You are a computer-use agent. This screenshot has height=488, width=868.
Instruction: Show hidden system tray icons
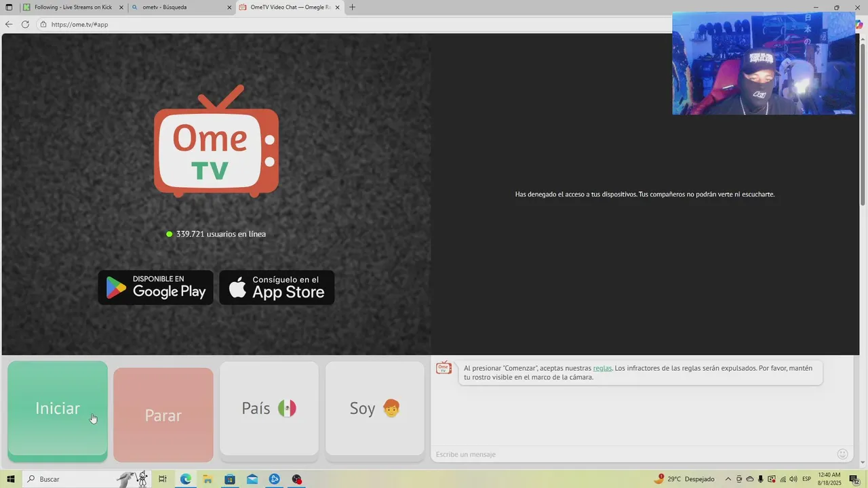click(728, 479)
